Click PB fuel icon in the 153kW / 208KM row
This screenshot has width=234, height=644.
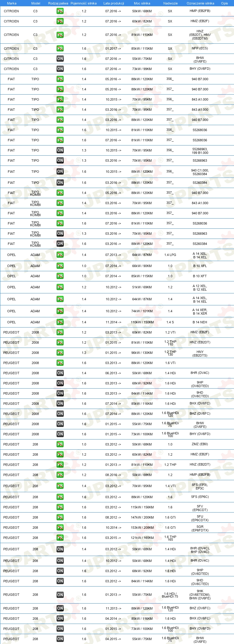pos(60,528)
